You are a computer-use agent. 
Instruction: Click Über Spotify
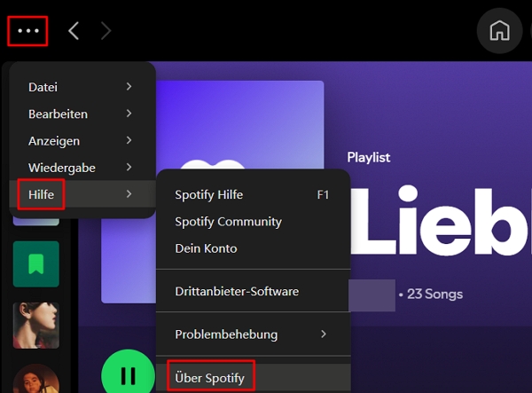pos(253,378)
